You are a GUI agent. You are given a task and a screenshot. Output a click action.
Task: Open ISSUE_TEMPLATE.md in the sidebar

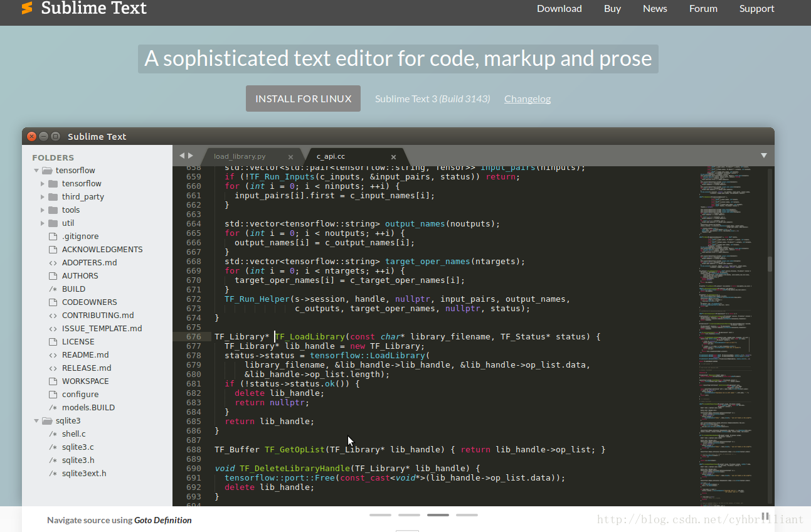click(102, 329)
